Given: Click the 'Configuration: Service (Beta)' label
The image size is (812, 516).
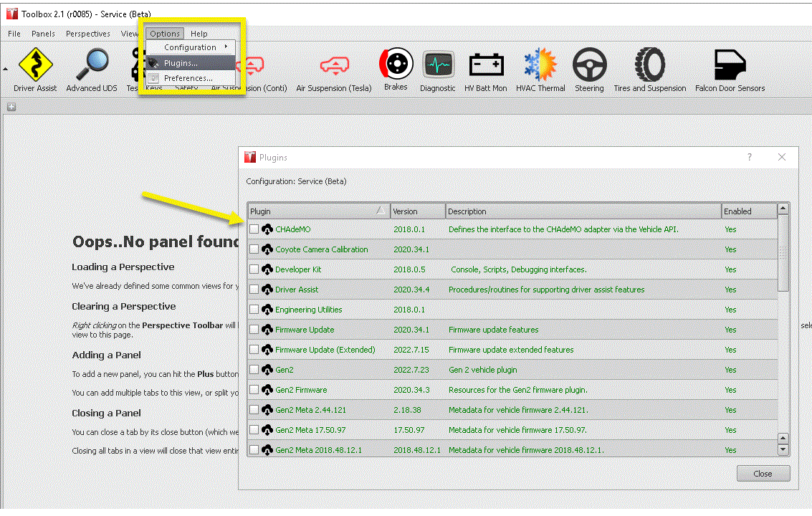Looking at the screenshot, I should pyautogui.click(x=296, y=181).
